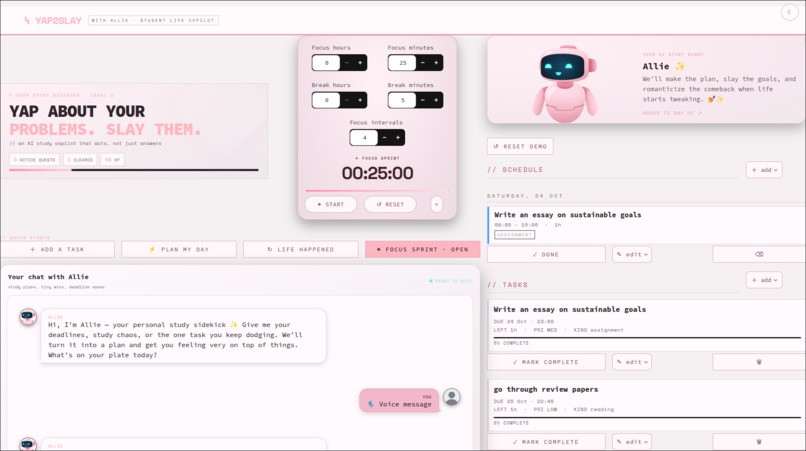This screenshot has width=806, height=451.
Task: Decrease Break hours with minus button
Action: 346,100
